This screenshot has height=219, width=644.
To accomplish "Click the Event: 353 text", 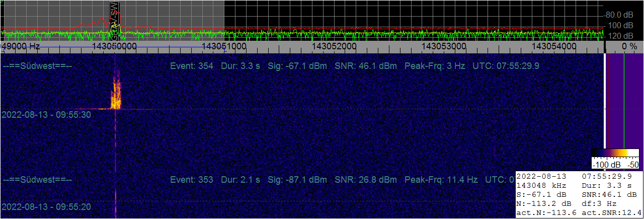I will click(x=192, y=180).
